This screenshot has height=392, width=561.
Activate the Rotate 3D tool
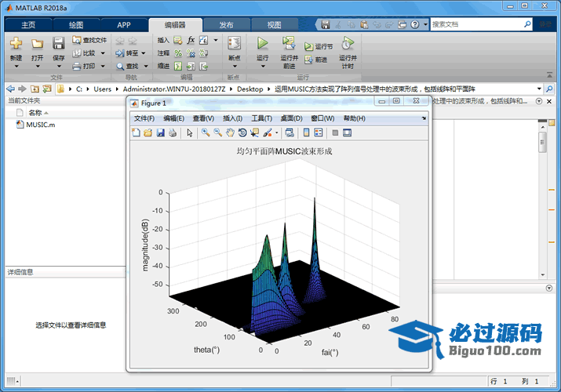243,132
